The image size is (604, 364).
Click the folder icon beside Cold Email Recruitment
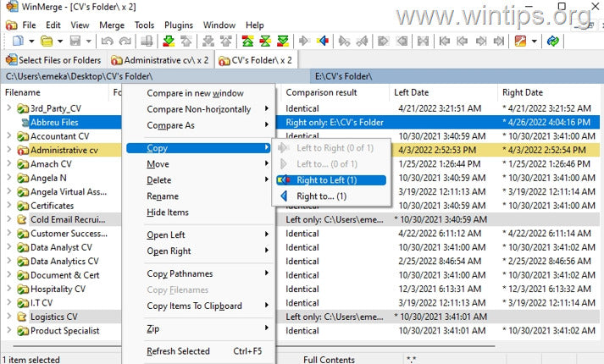22,219
